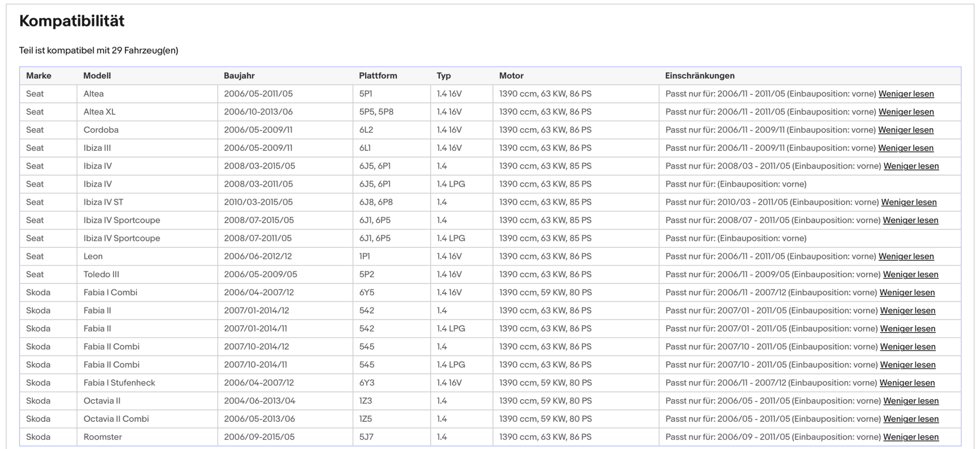
Task: Collapse restrictions for Fabia I Stufenheck
Action: click(906, 383)
